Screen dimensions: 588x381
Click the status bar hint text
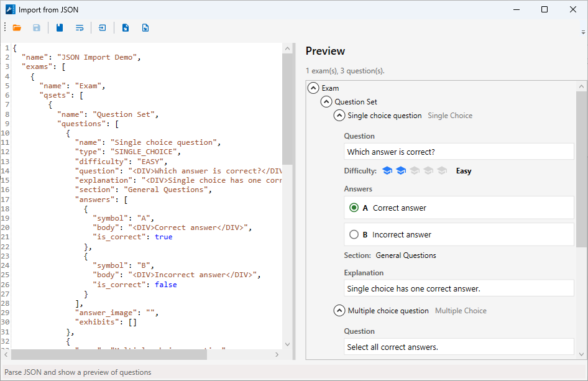click(78, 372)
